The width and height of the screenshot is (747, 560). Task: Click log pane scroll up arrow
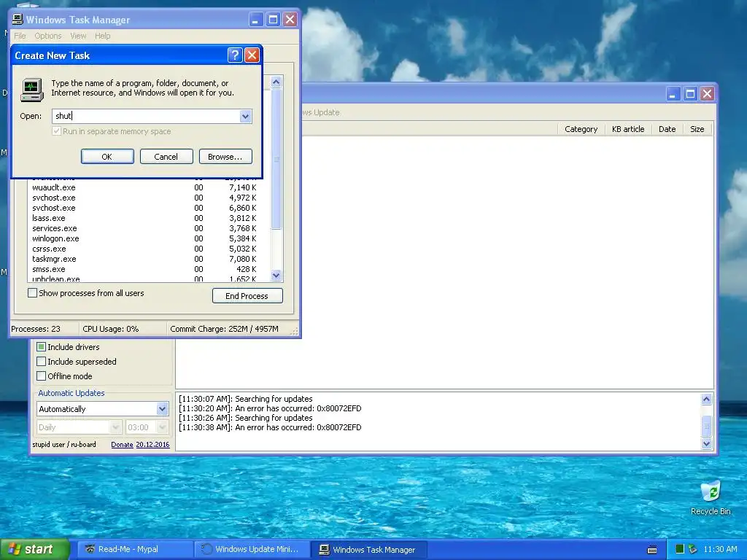pyautogui.click(x=706, y=399)
